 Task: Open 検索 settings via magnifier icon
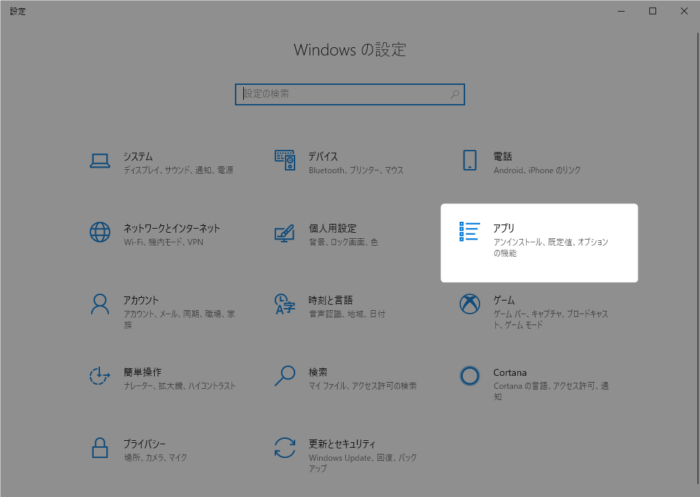click(285, 376)
